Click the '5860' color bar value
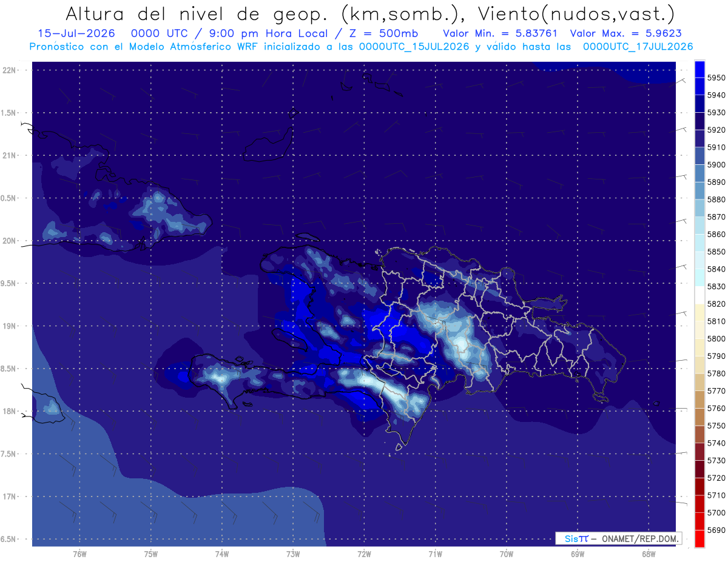The height and width of the screenshot is (562, 728). (x=716, y=234)
